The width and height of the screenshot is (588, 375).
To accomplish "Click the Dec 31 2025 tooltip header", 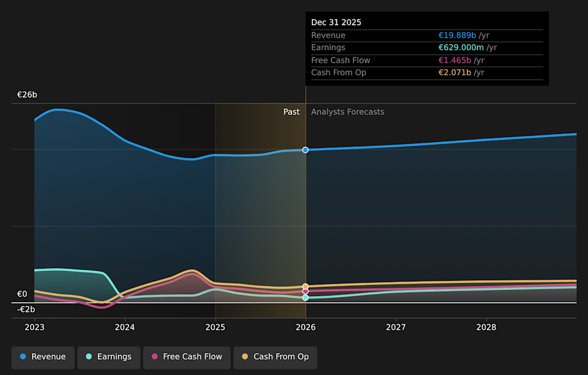I will click(x=336, y=22).
